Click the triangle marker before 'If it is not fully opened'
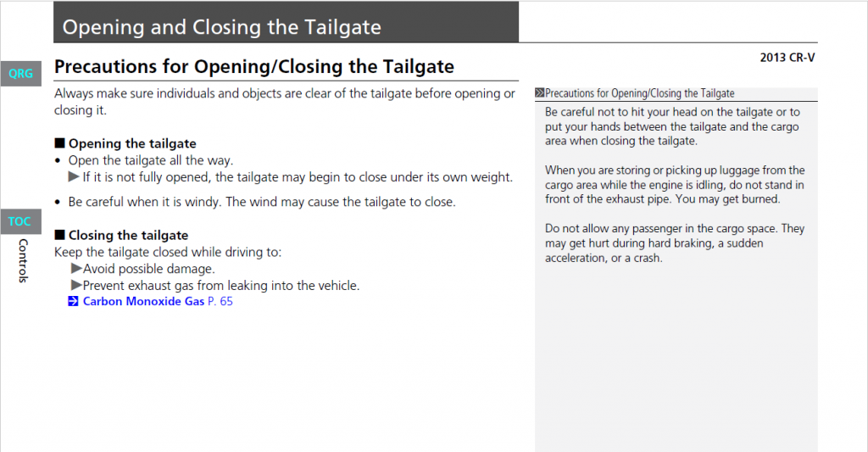 coord(74,177)
